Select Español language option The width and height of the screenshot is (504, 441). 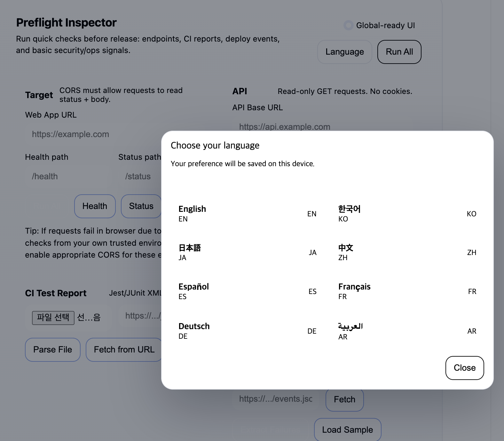[247, 291]
